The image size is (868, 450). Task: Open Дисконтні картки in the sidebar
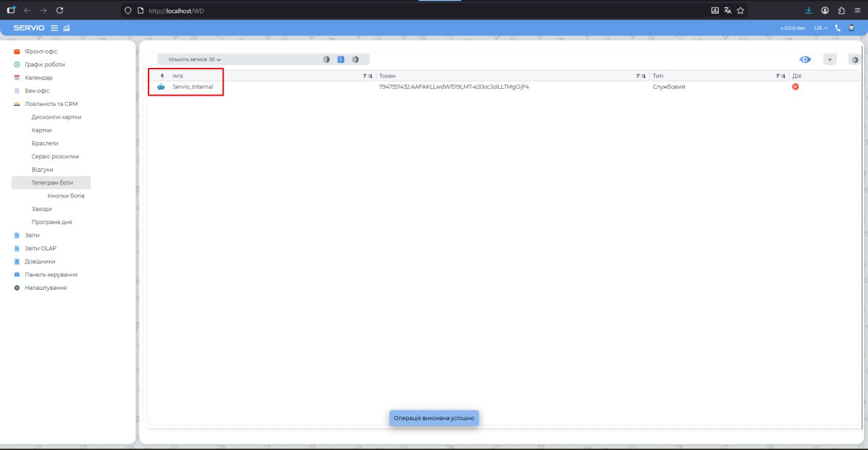coord(56,117)
